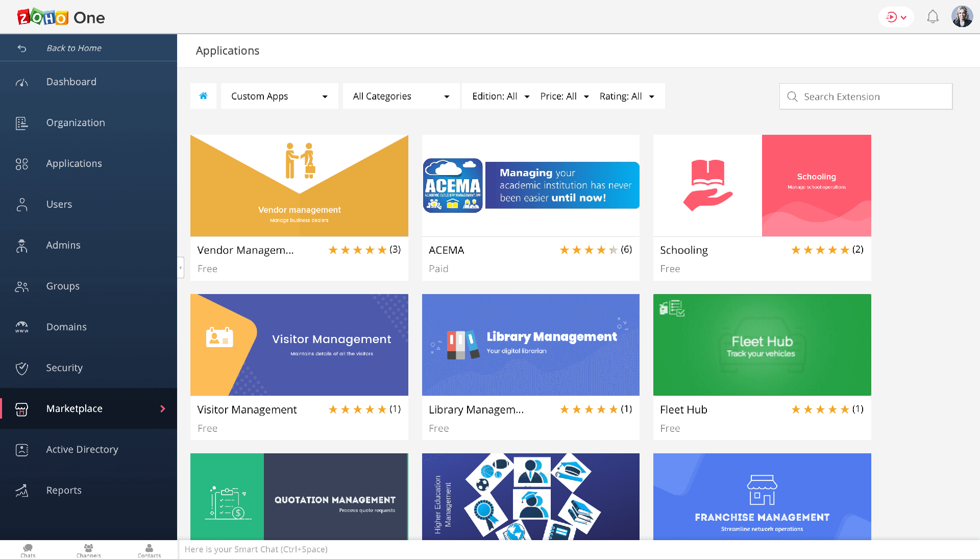The width and height of the screenshot is (980, 559).
Task: Click the home icon beside Custom Apps filter
Action: pos(203,96)
